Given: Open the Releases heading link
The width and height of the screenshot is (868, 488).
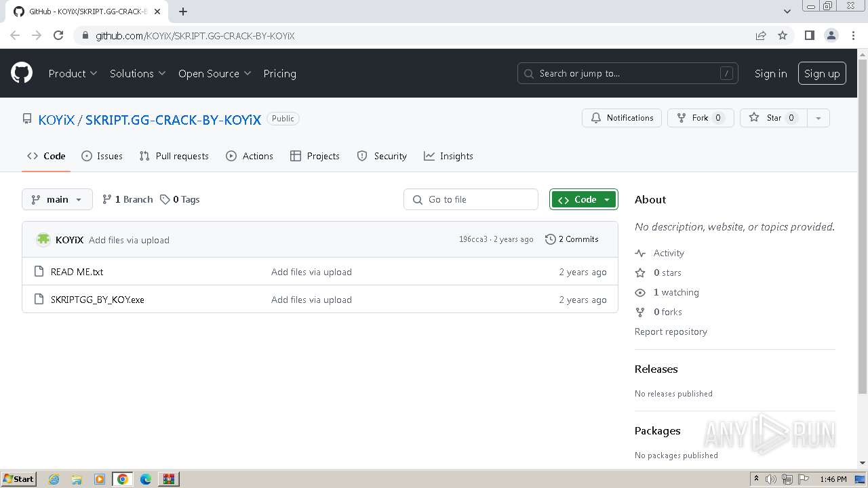Looking at the screenshot, I should tap(656, 369).
